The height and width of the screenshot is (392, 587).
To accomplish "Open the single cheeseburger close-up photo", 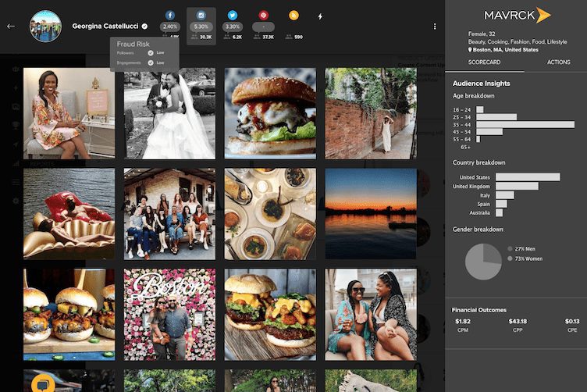I will click(x=270, y=113).
